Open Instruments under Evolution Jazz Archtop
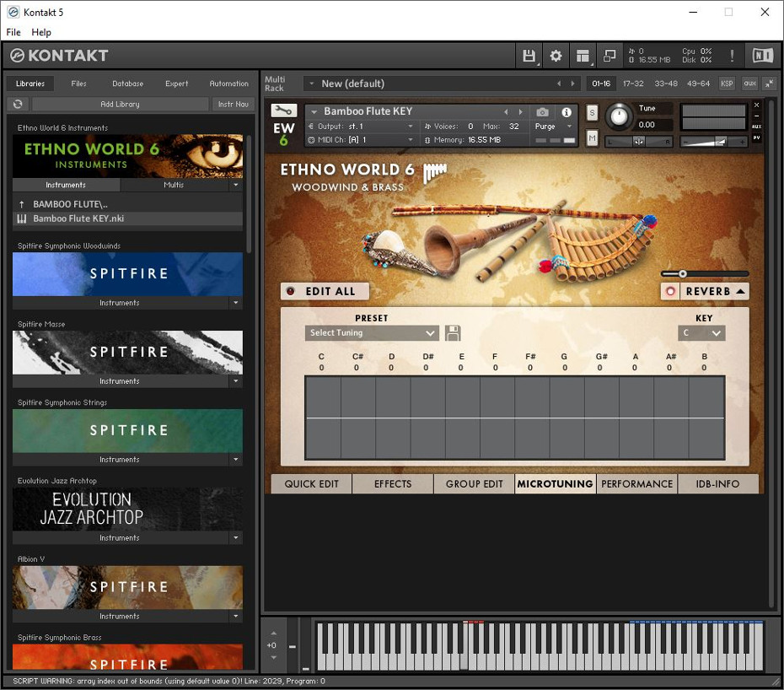The image size is (784, 690). (120, 538)
